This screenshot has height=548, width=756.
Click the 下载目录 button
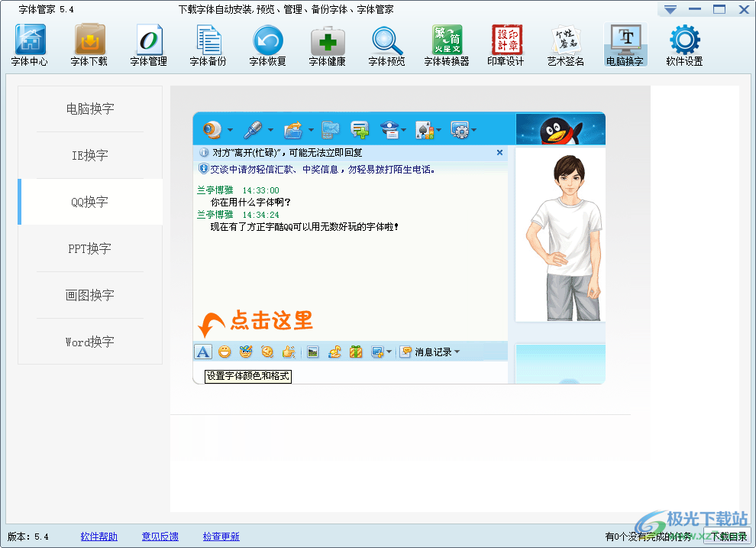(x=726, y=537)
